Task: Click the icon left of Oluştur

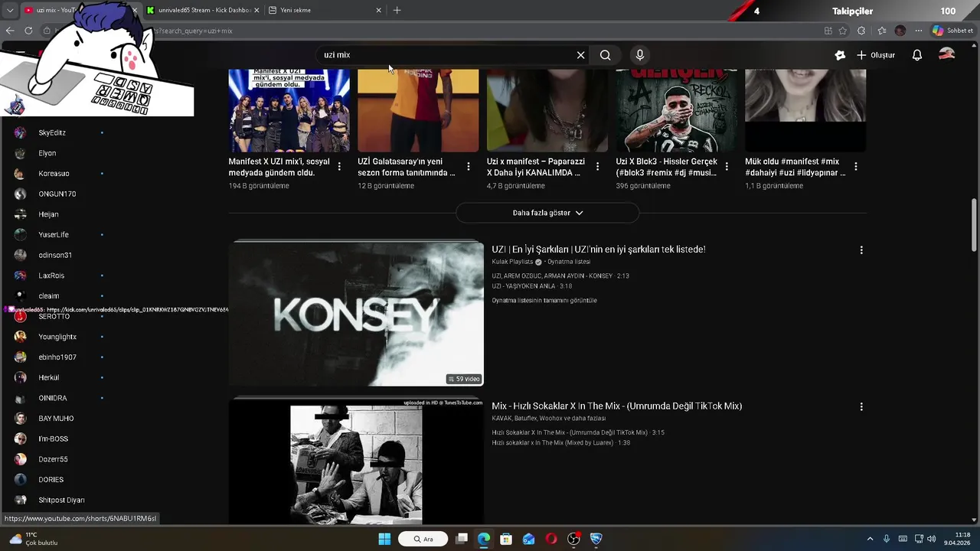Action: 840,55
